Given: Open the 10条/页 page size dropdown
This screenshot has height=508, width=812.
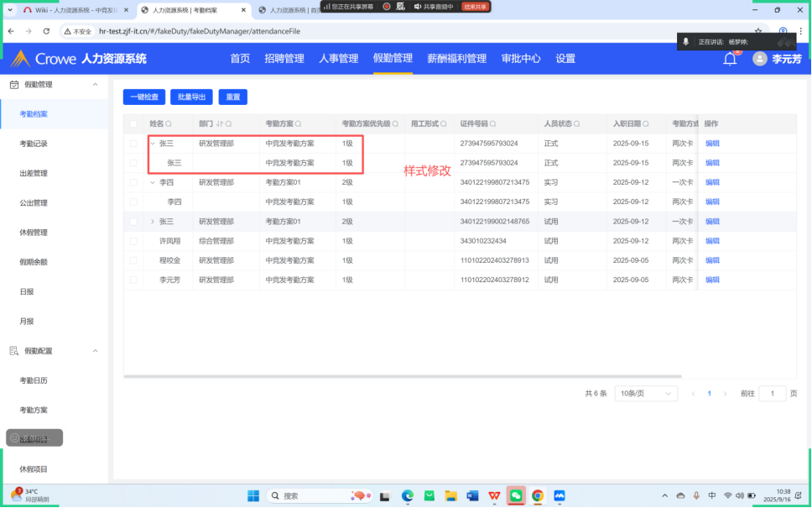Looking at the screenshot, I should (646, 393).
